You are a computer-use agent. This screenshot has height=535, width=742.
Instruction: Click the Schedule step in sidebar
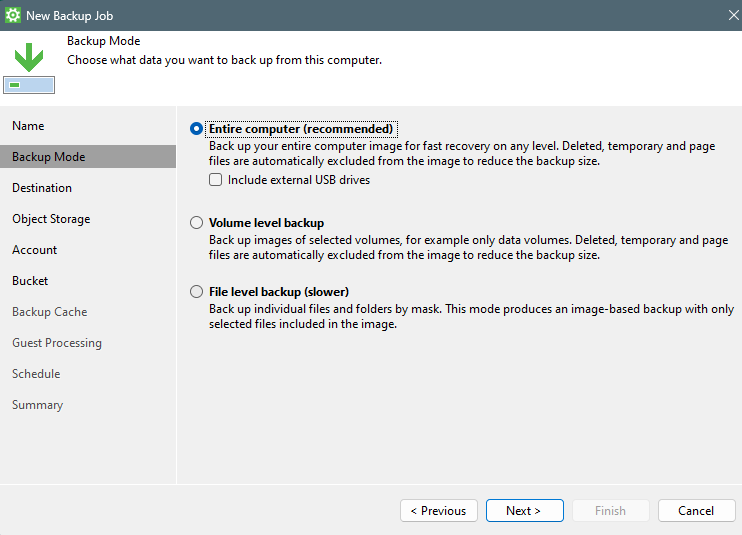click(x=36, y=374)
